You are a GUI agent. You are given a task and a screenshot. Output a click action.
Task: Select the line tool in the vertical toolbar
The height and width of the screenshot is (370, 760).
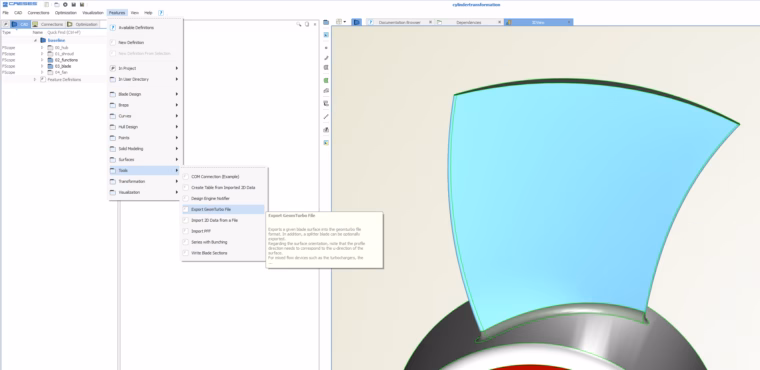pos(326,116)
